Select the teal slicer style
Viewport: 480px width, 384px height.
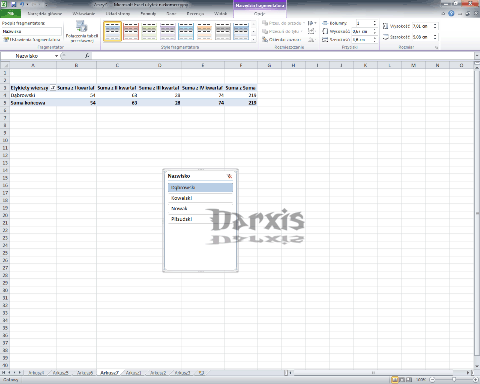pos(186,31)
